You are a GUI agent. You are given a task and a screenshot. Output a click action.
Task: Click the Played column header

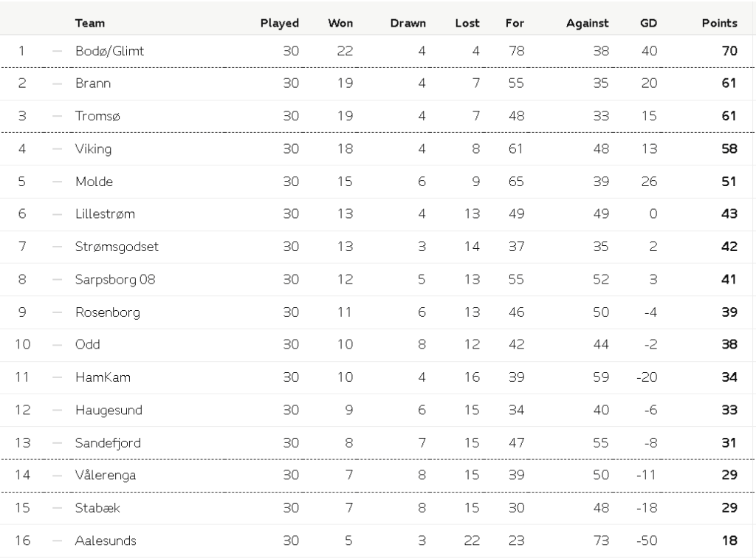[279, 23]
